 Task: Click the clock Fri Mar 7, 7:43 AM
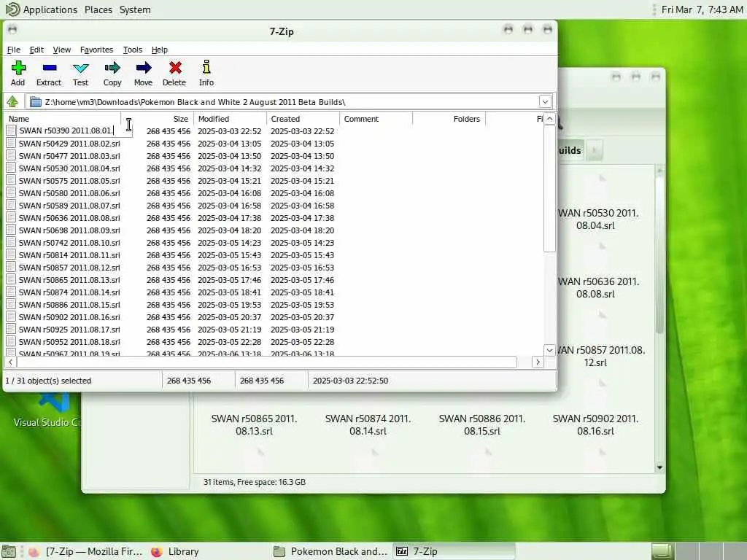tap(703, 9)
